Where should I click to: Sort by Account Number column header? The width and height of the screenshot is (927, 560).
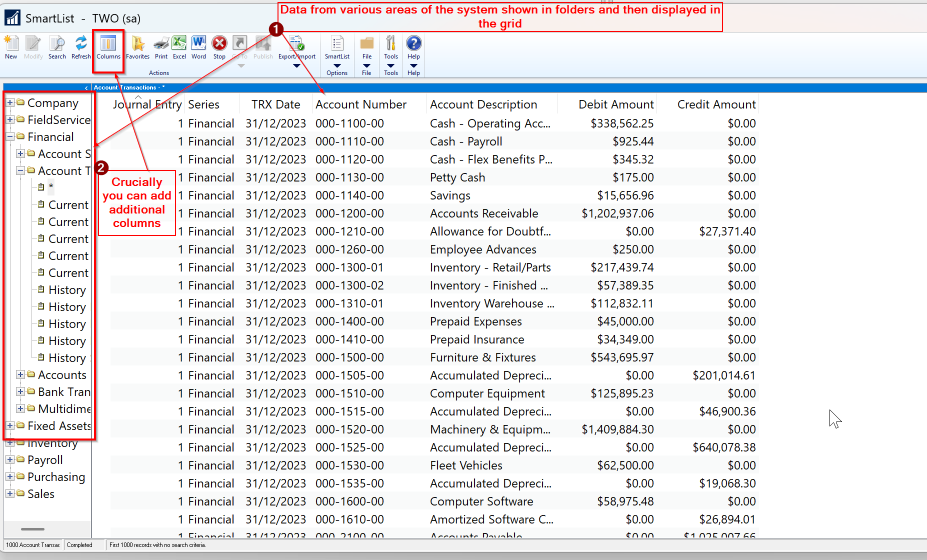click(x=360, y=104)
